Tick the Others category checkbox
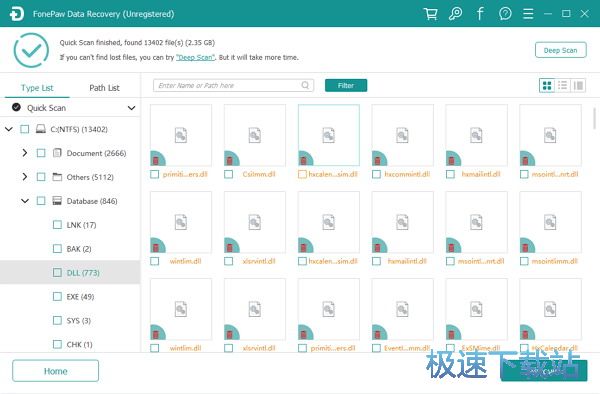 tap(41, 177)
